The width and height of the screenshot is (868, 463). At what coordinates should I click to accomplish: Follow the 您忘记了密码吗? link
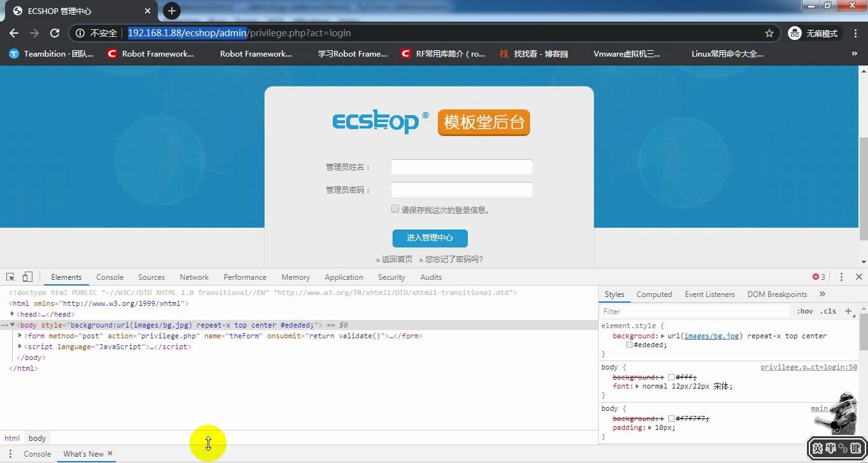[x=454, y=259]
